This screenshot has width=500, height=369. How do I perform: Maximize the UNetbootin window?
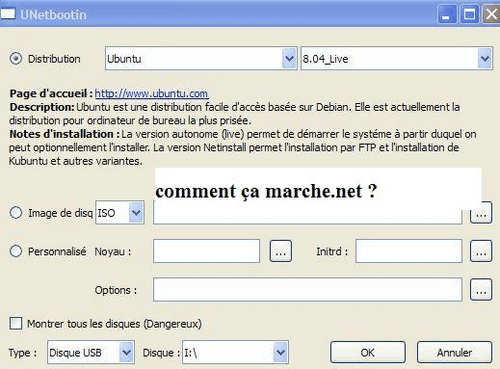[470, 14]
